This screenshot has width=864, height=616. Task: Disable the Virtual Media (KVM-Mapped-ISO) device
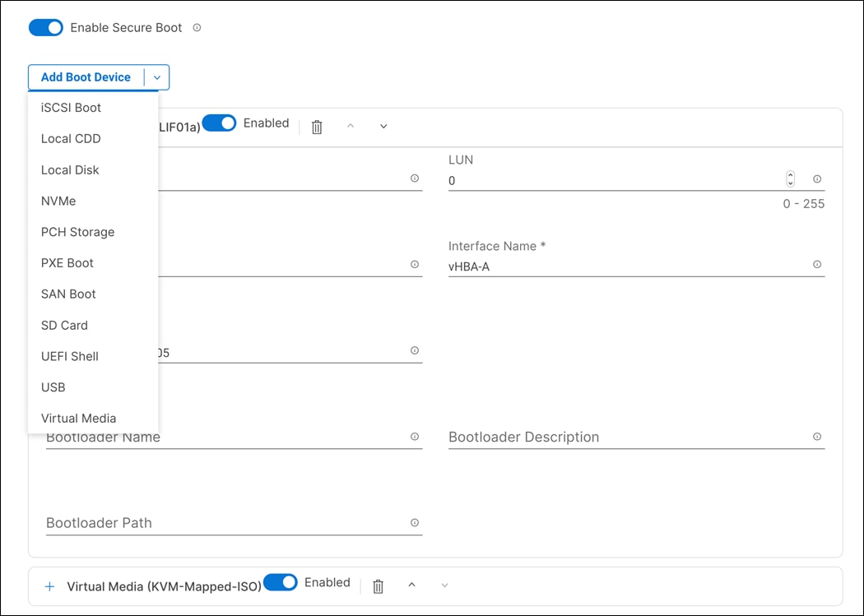pos(281,582)
